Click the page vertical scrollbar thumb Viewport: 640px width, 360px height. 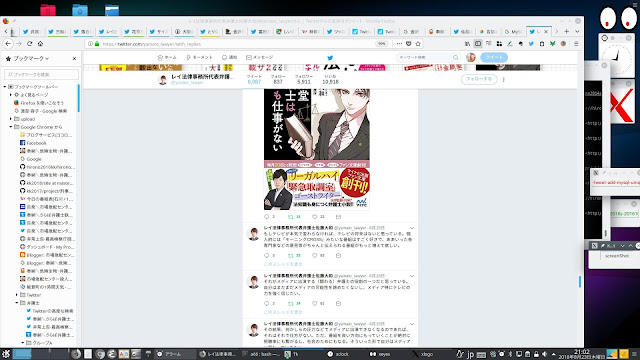tap(580, 281)
